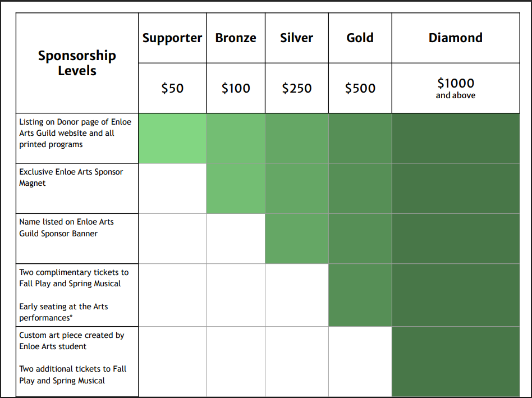Select the $50 price cell
The image size is (532, 398).
click(x=172, y=88)
